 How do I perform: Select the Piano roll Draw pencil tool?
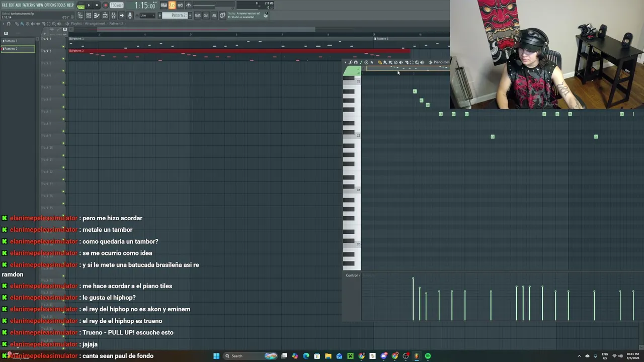[380, 62]
